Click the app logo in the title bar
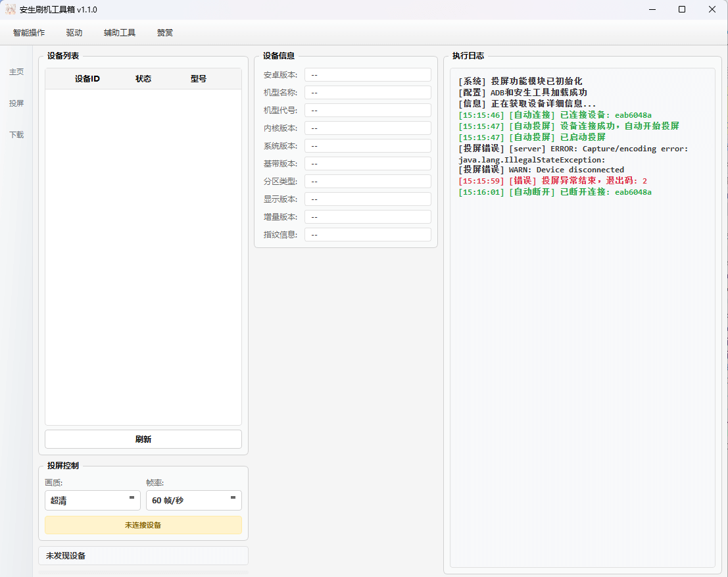Image resolution: width=728 pixels, height=577 pixels. pos(11,9)
